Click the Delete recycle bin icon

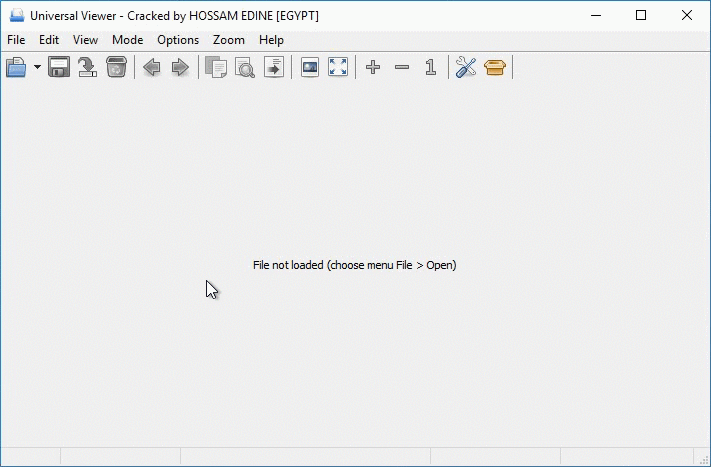point(117,67)
